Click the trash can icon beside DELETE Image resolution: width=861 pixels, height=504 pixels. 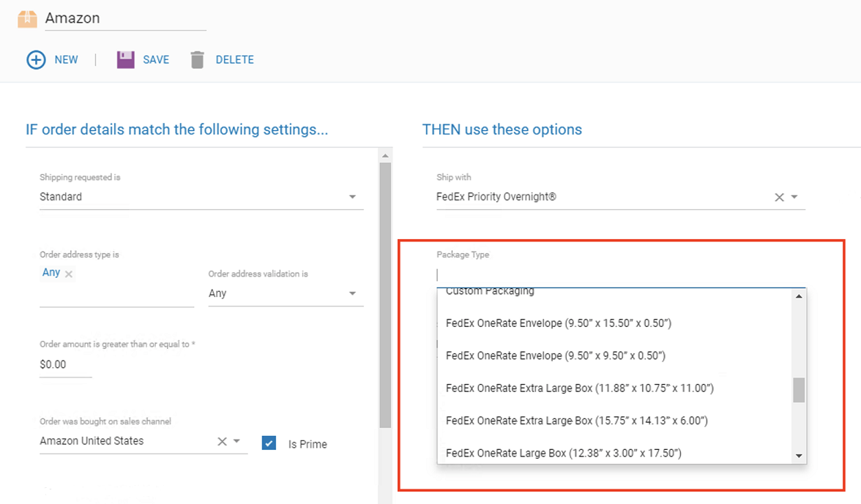[196, 59]
